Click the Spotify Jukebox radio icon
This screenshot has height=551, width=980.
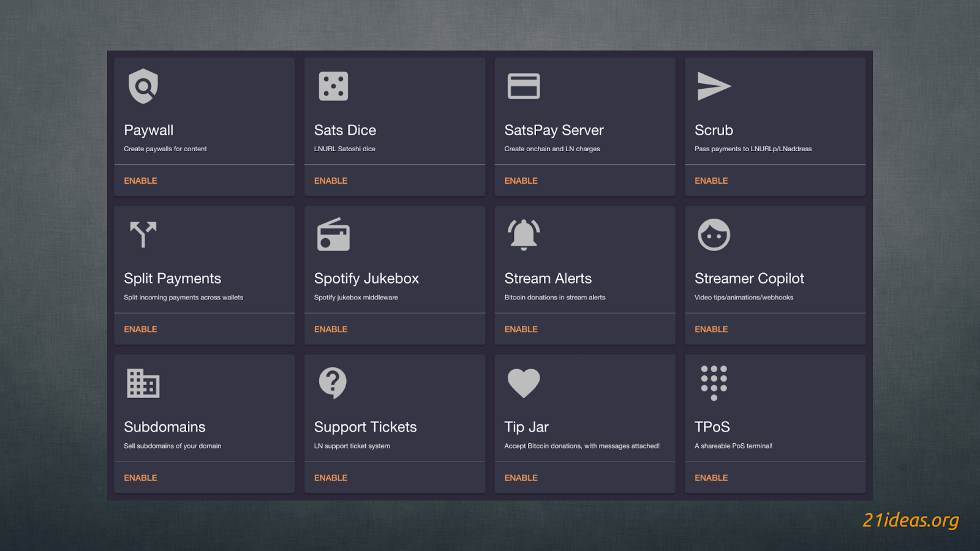[x=333, y=234]
